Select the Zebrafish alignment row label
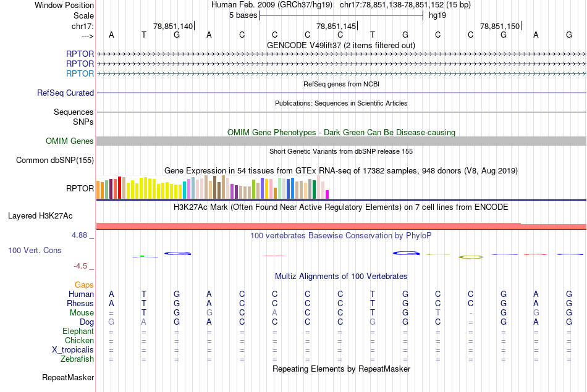This screenshot has height=392, width=587. (x=77, y=359)
